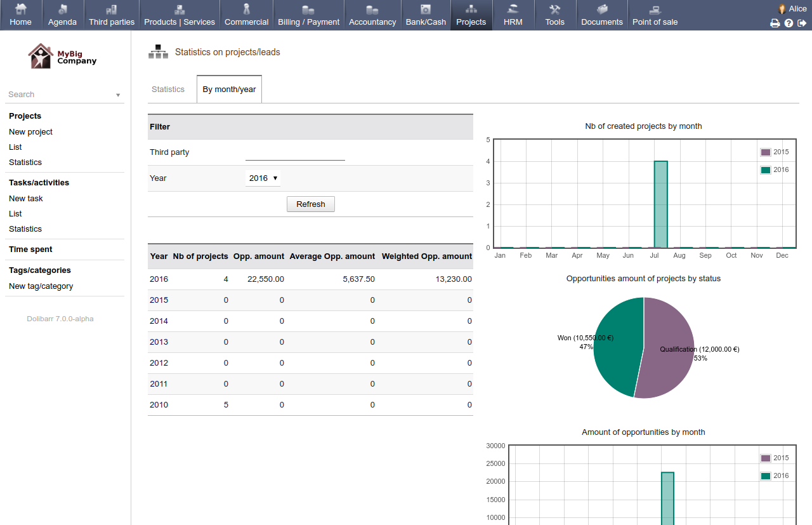
Task: Click the Refresh button
Action: click(311, 204)
